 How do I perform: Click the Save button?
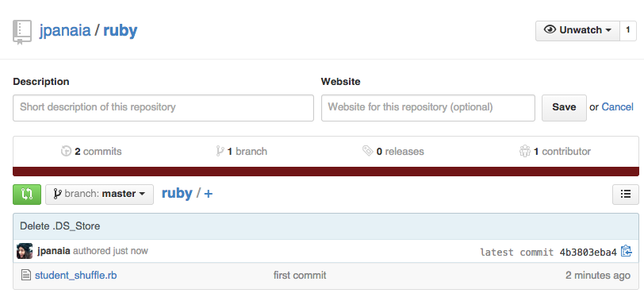(564, 108)
